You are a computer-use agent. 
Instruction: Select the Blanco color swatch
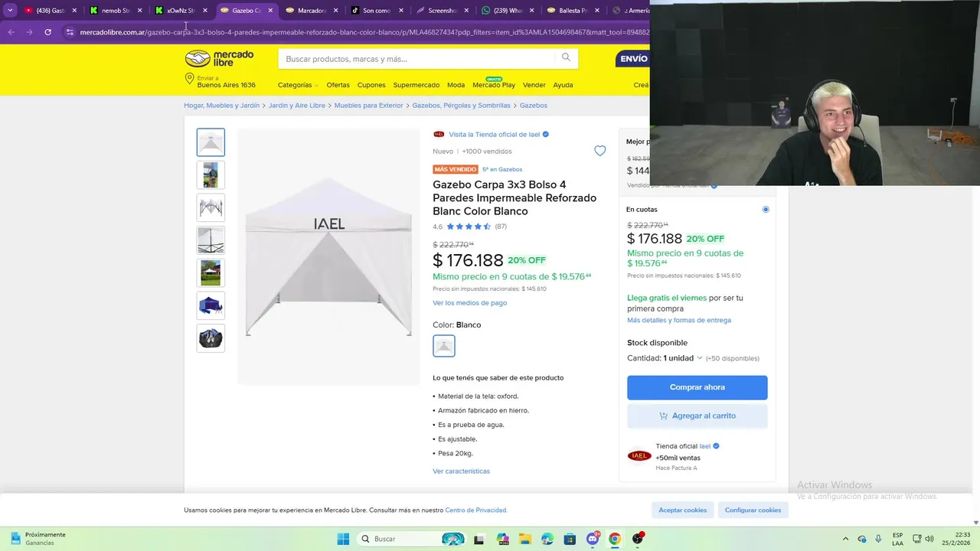pyautogui.click(x=444, y=346)
